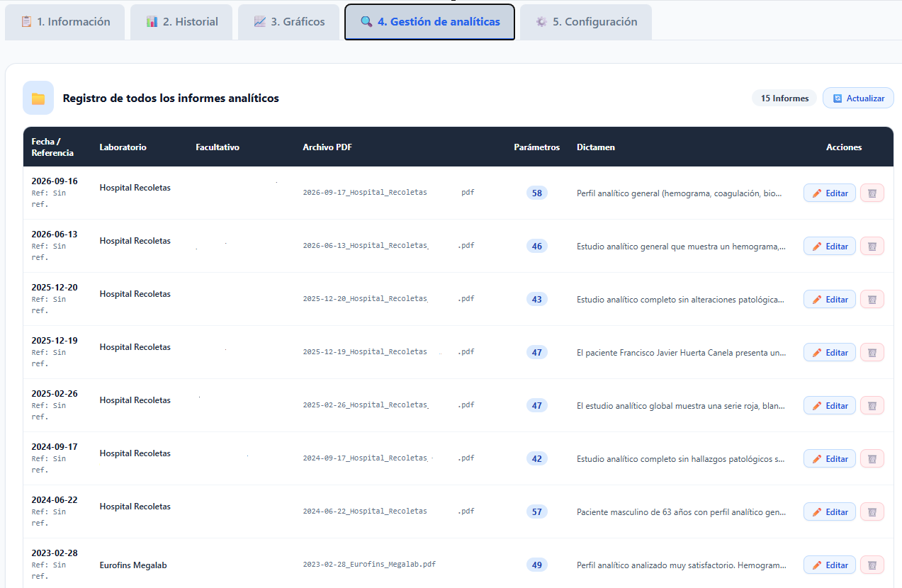This screenshot has width=902, height=588.
Task: Edit the 2024-06-22 report
Action: tap(830, 512)
